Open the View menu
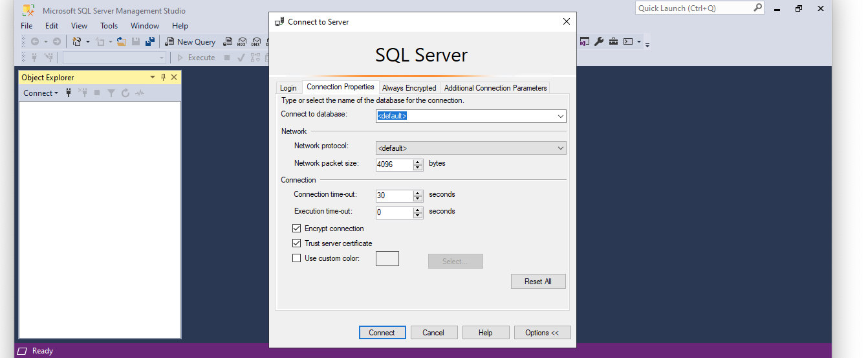Viewport: 868px width, 358px height. [79, 26]
